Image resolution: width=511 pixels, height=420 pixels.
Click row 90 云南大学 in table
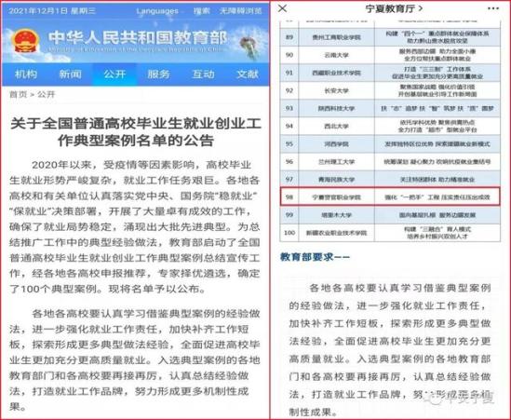tap(390, 55)
